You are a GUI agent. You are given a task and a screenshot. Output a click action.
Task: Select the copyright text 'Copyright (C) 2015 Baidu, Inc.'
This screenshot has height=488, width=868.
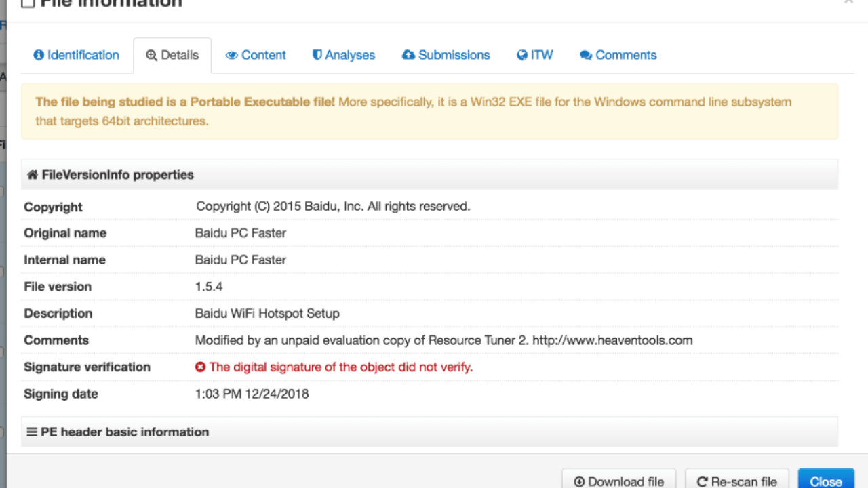279,206
